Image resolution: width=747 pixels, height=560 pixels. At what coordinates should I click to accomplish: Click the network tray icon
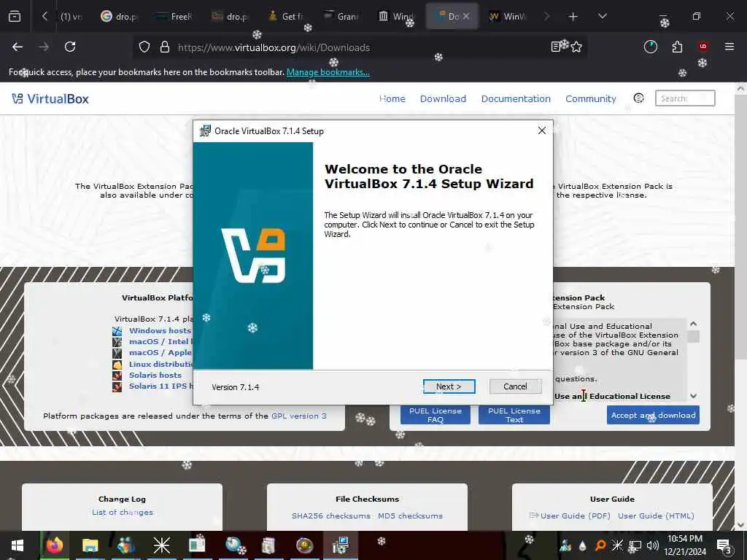point(635,545)
